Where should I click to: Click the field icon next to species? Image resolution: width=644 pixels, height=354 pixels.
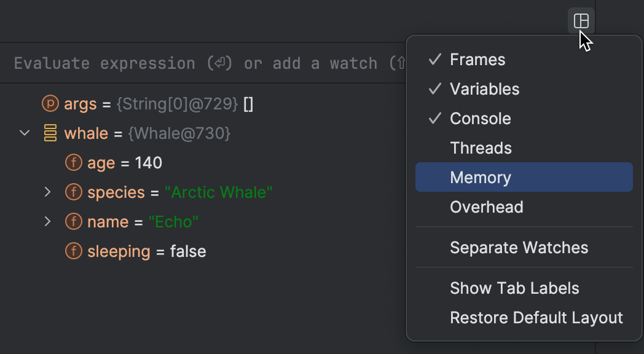[x=73, y=192]
